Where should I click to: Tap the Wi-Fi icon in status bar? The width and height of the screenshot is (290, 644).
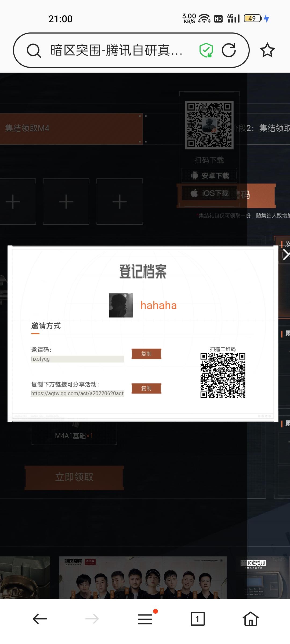tap(204, 19)
